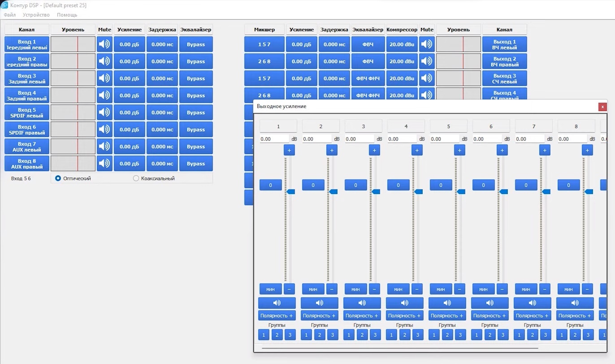Screen dimensions: 615x364
Task: Open the Устройство menu
Action: tap(36, 15)
